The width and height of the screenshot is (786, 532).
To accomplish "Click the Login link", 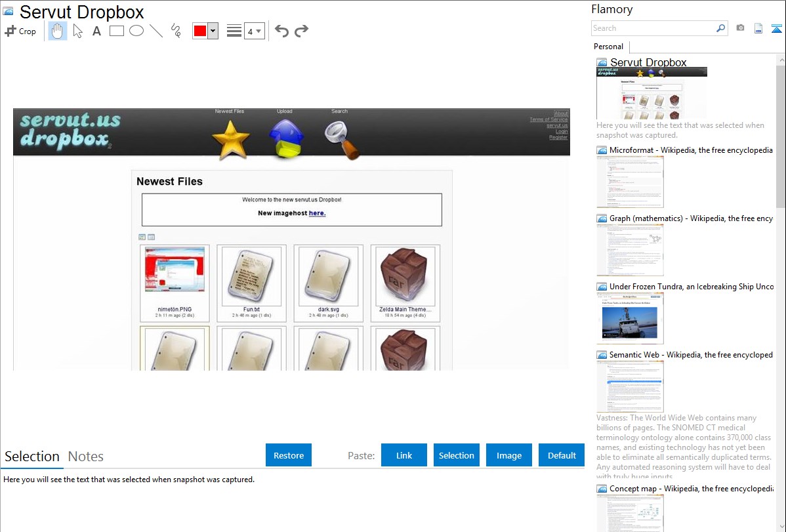I will coord(562,131).
